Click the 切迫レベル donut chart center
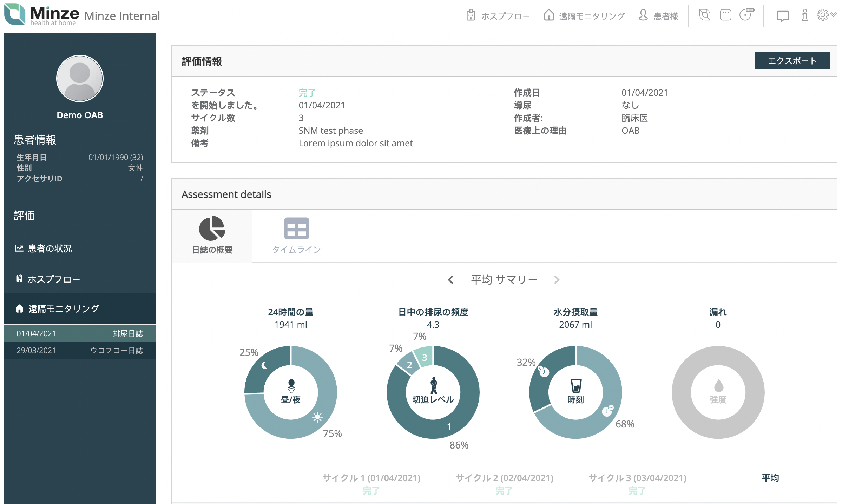 coord(433,392)
